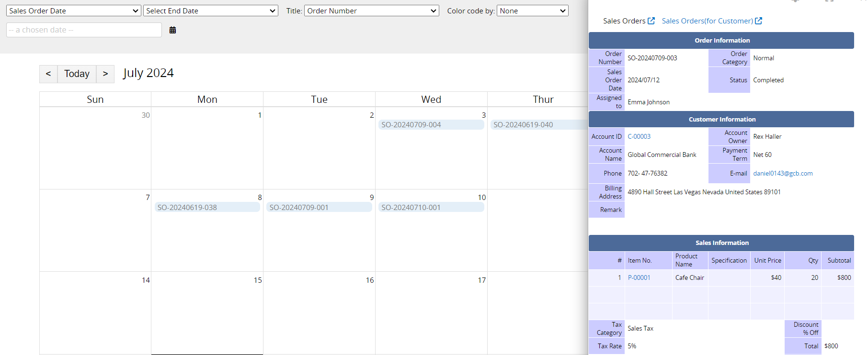Click the Sales Tax category value
Image resolution: width=868 pixels, height=355 pixels.
(640, 328)
